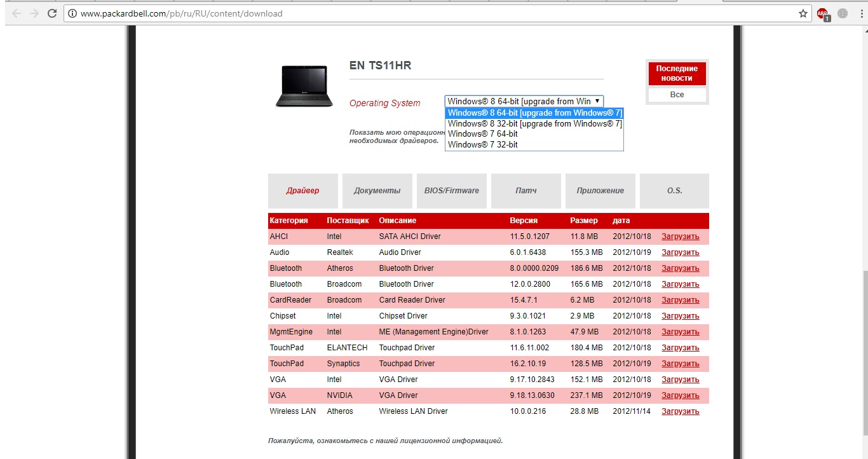Screen dimensions: 868x459
Task: Click the Все news button
Action: click(677, 95)
